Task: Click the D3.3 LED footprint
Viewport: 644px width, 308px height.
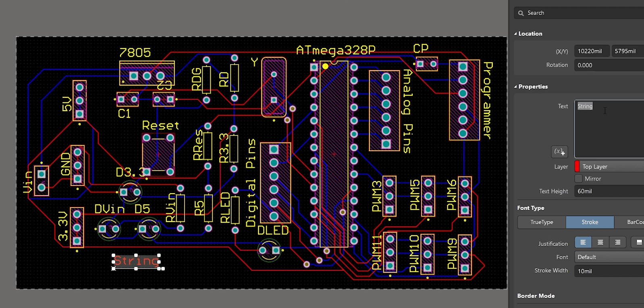Action: [x=131, y=192]
